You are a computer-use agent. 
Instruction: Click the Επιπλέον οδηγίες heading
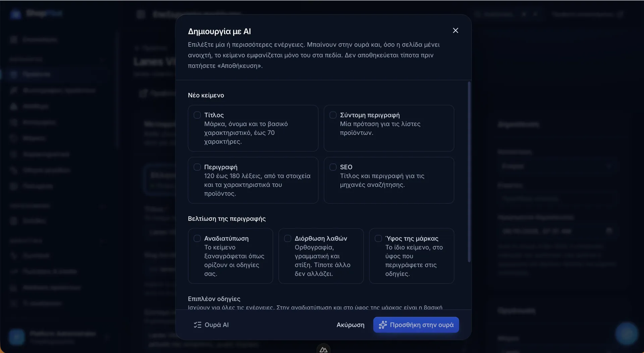214,299
